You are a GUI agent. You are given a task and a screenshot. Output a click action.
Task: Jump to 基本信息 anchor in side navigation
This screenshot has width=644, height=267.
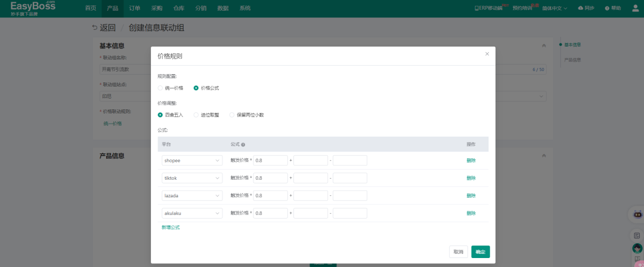tap(572, 44)
